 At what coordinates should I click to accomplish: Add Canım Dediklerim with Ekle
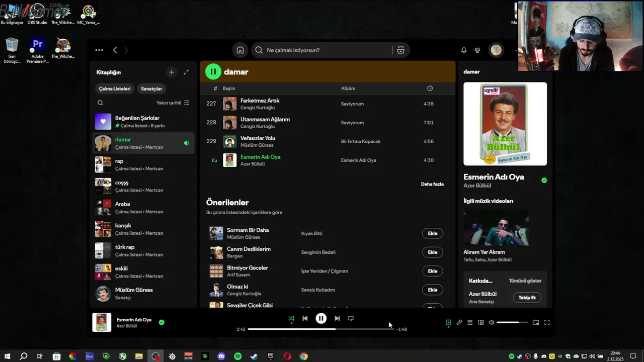pos(433,252)
